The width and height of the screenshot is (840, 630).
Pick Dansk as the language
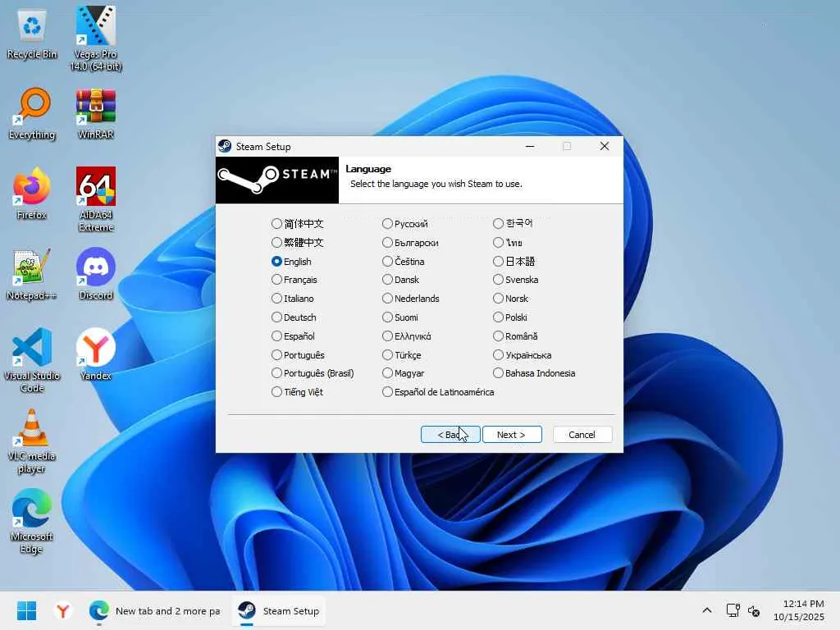pyautogui.click(x=401, y=280)
